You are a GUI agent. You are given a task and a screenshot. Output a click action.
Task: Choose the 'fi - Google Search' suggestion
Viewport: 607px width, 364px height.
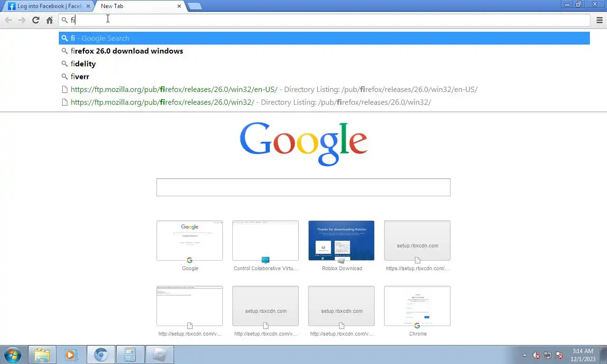(x=324, y=38)
